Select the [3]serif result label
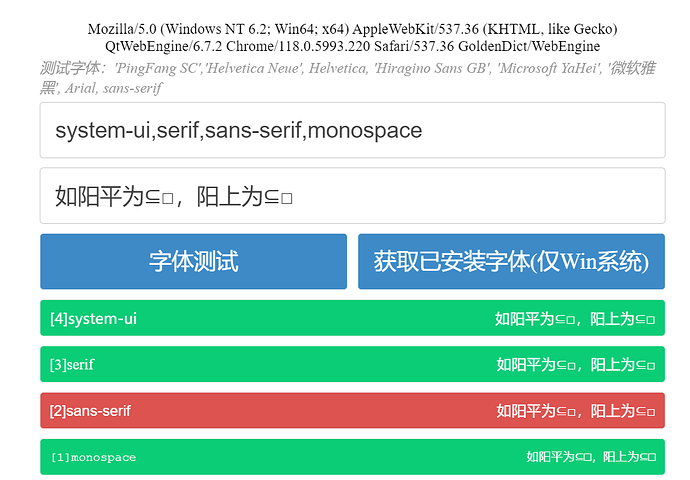The width and height of the screenshot is (690, 480). point(72,365)
